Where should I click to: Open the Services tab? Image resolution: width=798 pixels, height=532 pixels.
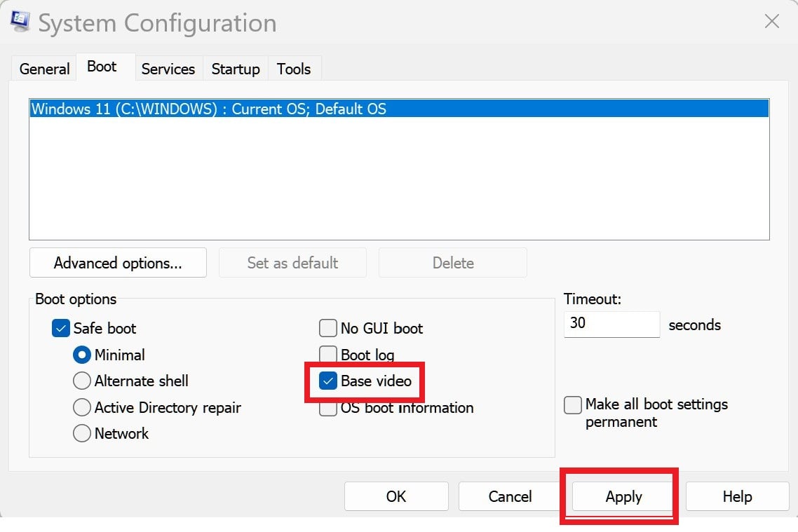(168, 69)
